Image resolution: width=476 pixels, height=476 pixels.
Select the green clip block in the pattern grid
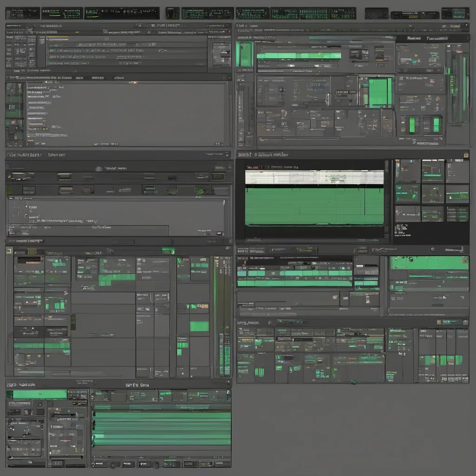(x=199, y=326)
